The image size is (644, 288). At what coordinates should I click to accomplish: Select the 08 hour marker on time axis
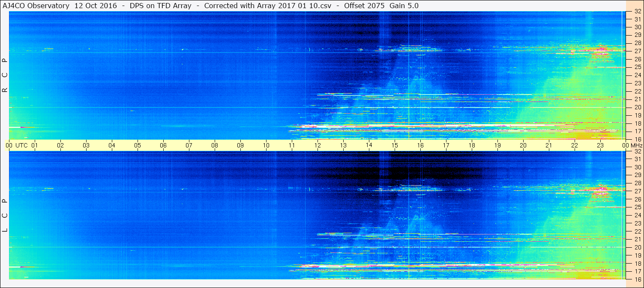(215, 145)
